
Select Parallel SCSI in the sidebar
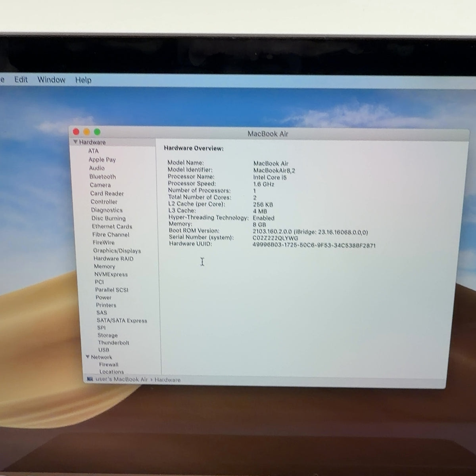(111, 290)
